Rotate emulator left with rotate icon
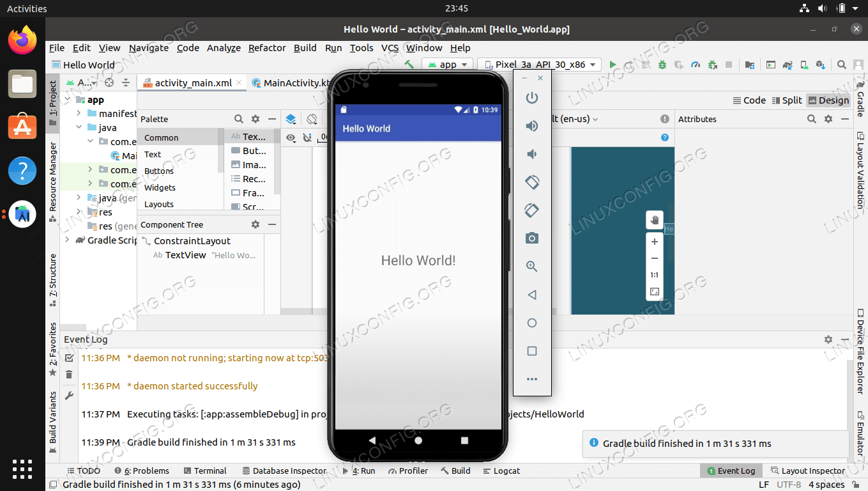Screen dimensions: 868x491 tap(531, 182)
